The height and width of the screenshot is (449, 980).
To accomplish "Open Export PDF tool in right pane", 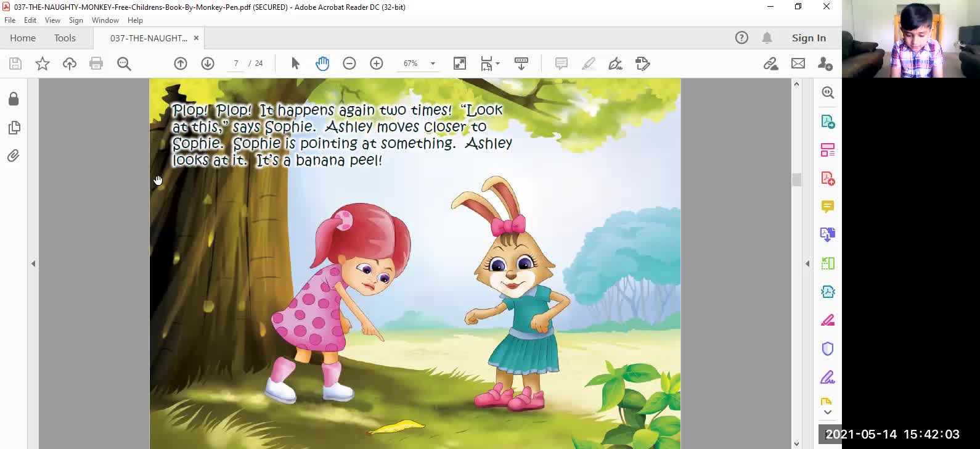I will (828, 122).
